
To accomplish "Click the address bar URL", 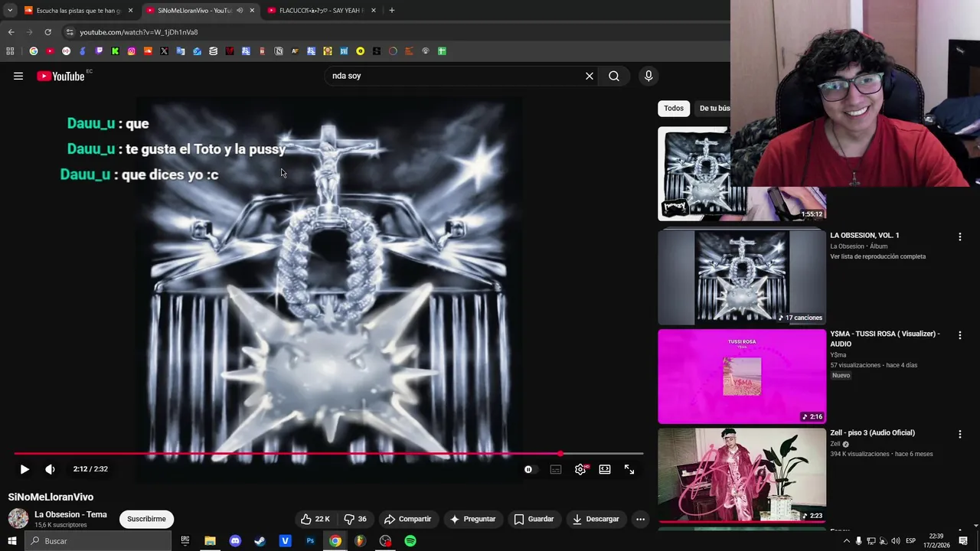I will pos(139,32).
